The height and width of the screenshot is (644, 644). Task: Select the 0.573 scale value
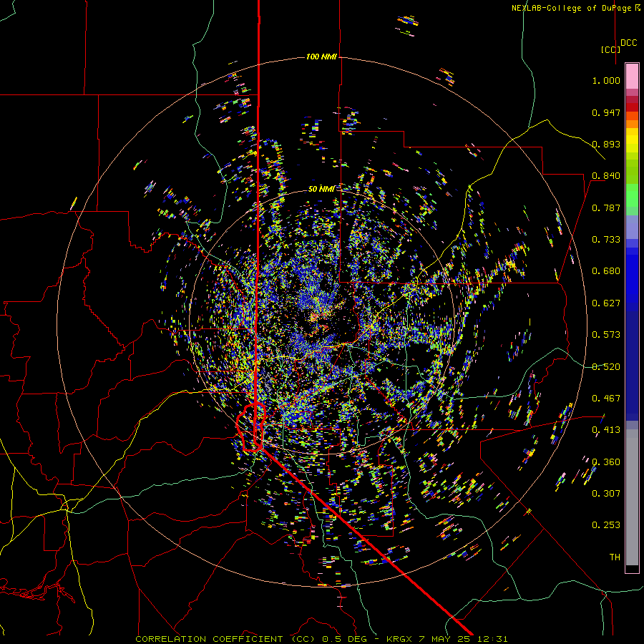[x=606, y=335]
